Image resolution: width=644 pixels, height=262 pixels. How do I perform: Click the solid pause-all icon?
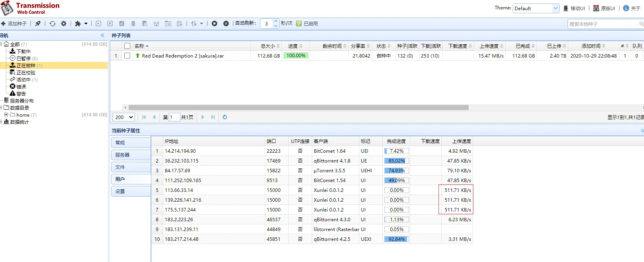coord(226,23)
